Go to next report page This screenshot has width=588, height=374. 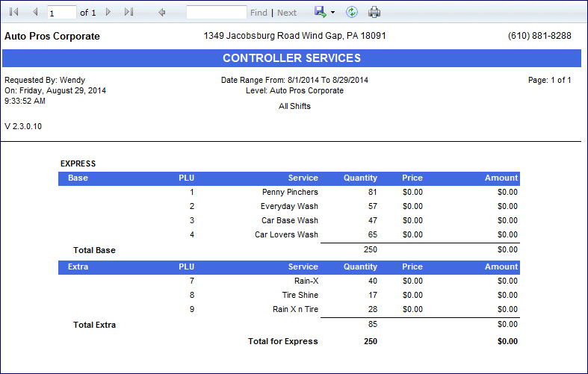108,13
